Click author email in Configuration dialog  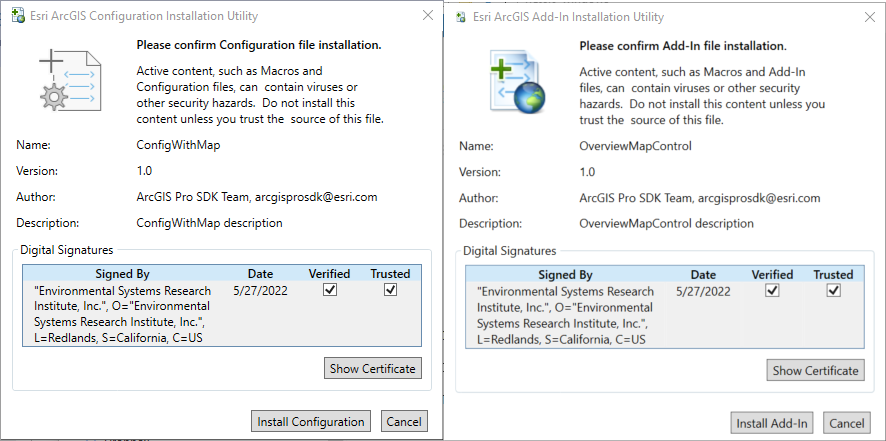[316, 197]
